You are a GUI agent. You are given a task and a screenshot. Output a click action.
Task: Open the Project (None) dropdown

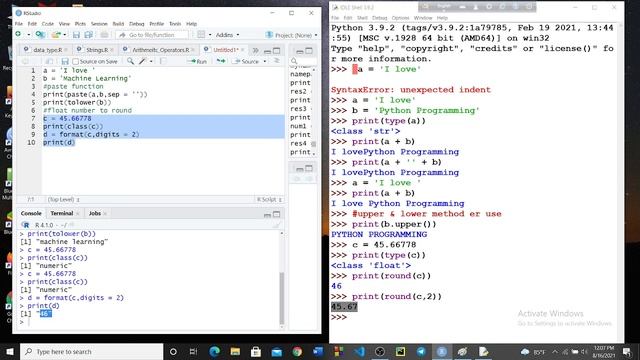click(291, 36)
